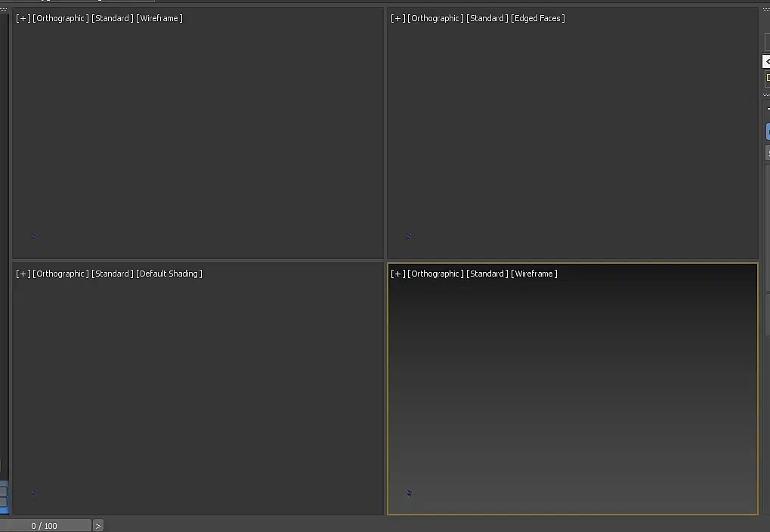The image size is (770, 532).
Task: Open the [+] menu of top-left viewport
Action: coord(23,18)
